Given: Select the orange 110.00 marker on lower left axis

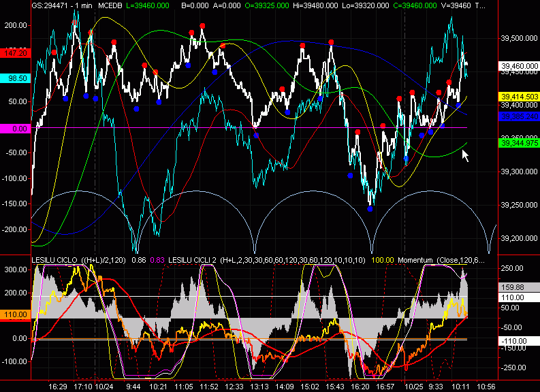Looking at the screenshot, I should 16,314.
